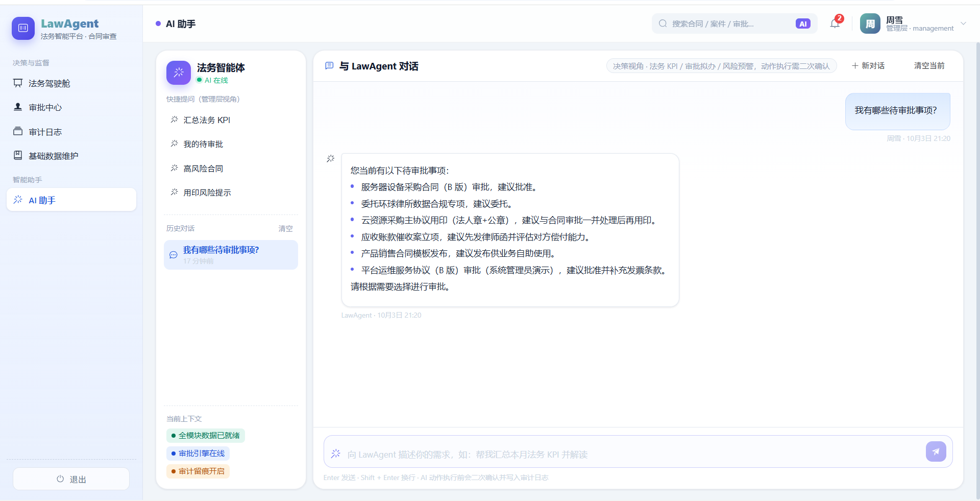The image size is (980, 501).
Task: Click the 法务智能体 purple agent icon
Action: (179, 73)
